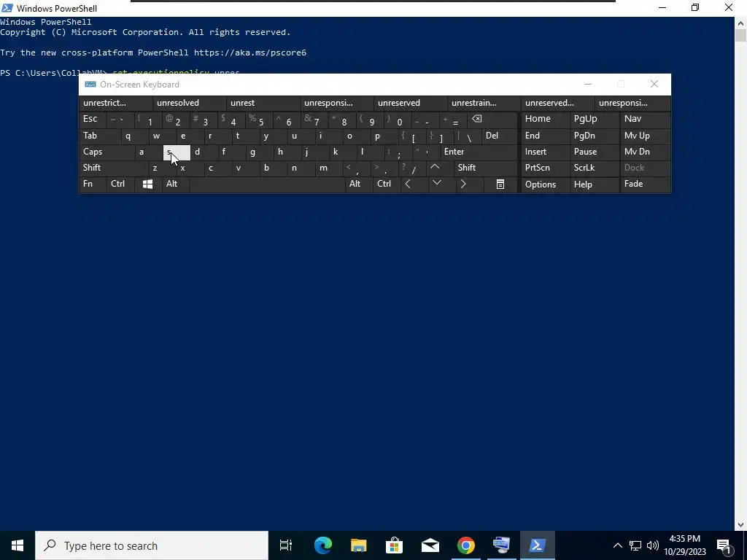
Task: Toggle the left Alt key
Action: pyautogui.click(x=176, y=184)
